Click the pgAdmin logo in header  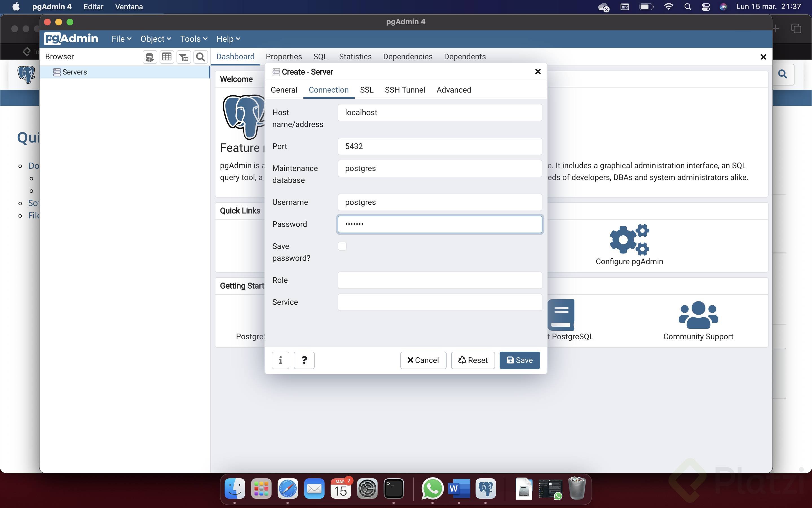pos(71,39)
